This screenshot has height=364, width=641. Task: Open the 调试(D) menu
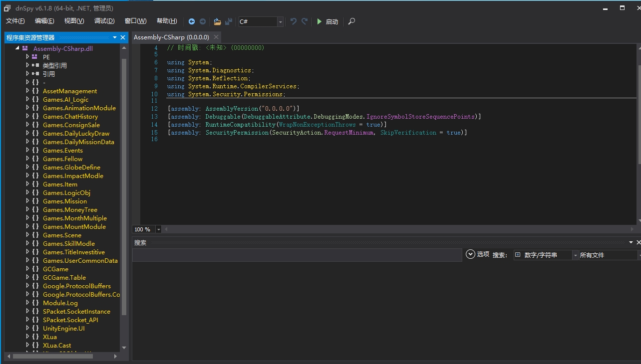coord(104,21)
